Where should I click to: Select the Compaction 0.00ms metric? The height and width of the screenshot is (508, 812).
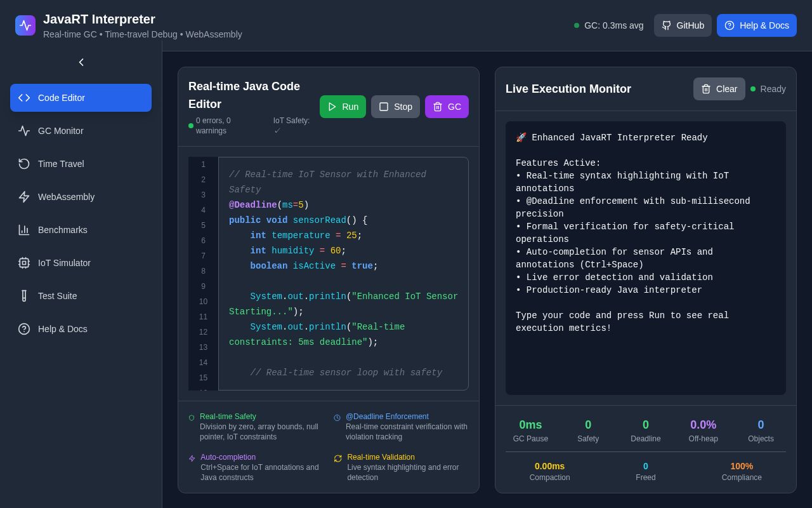549,471
